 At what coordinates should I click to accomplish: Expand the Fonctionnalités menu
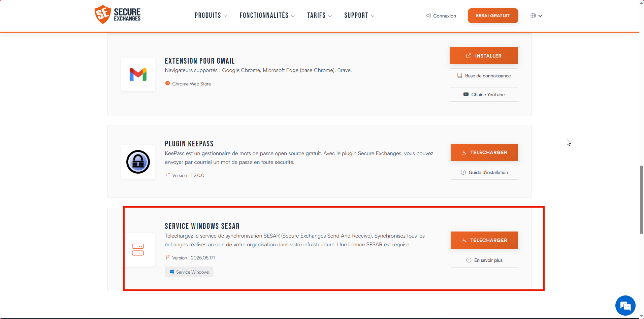pos(267,15)
